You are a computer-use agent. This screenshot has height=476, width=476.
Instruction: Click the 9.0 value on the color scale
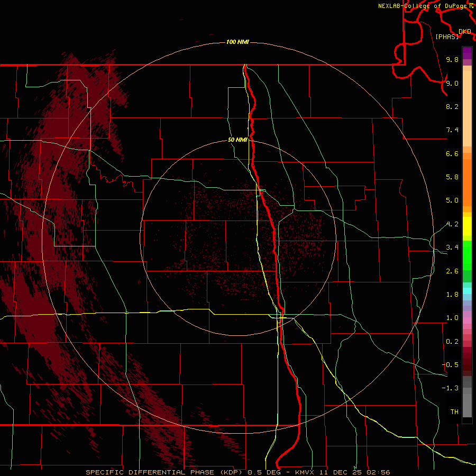point(452,83)
